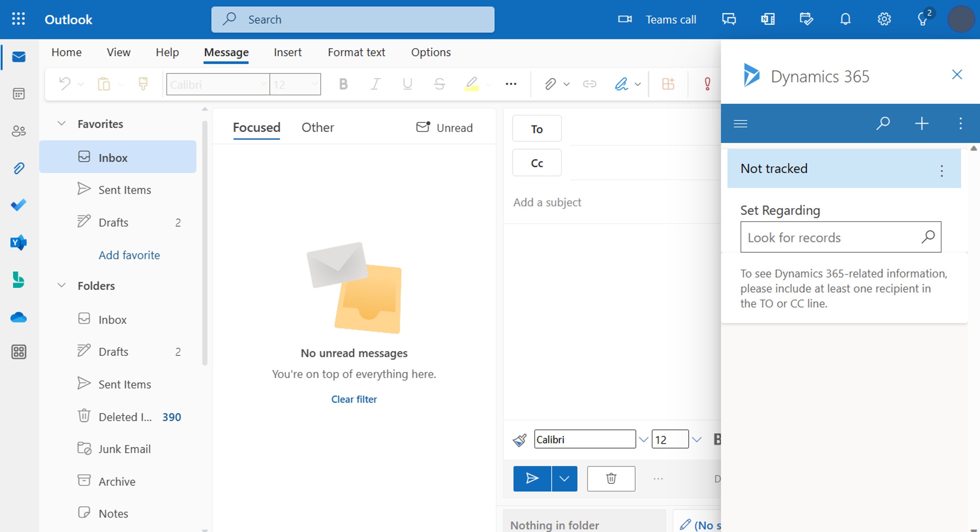Switch to the Other inbox tab
The image size is (980, 532).
pos(317,128)
